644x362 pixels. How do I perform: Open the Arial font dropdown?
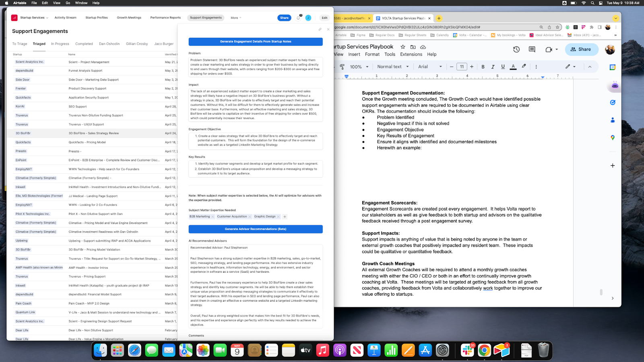pos(430,67)
